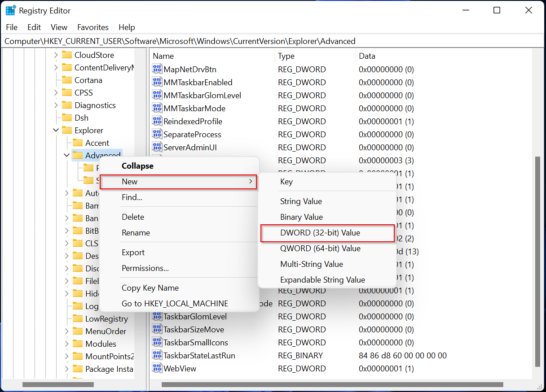546x392 pixels.
Task: Select the MountPoints2 folder icon
Action: (78, 356)
